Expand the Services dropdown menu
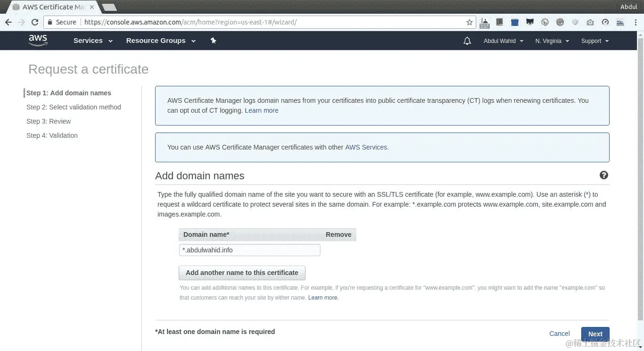The width and height of the screenshot is (644, 351). click(93, 41)
